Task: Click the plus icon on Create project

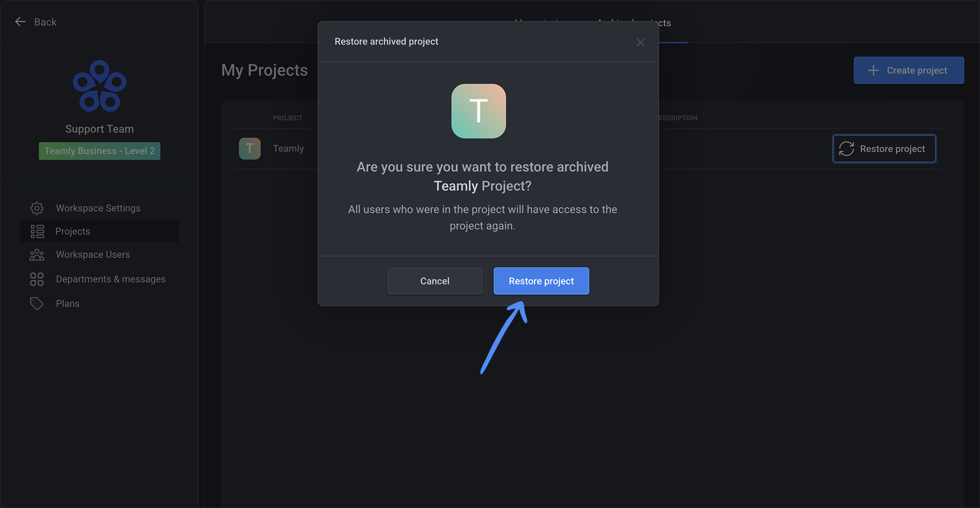Action: point(873,70)
